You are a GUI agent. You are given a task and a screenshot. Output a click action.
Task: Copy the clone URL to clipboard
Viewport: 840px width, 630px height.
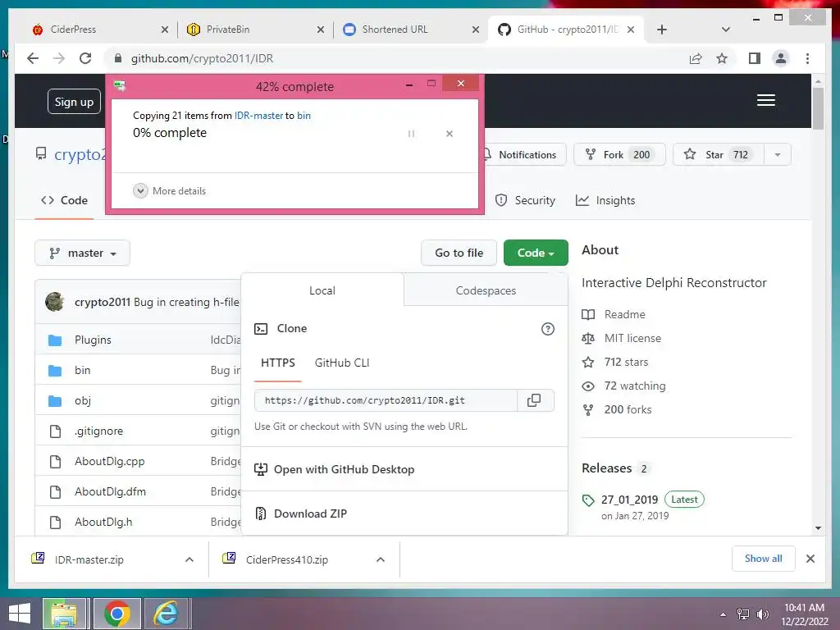[535, 400]
